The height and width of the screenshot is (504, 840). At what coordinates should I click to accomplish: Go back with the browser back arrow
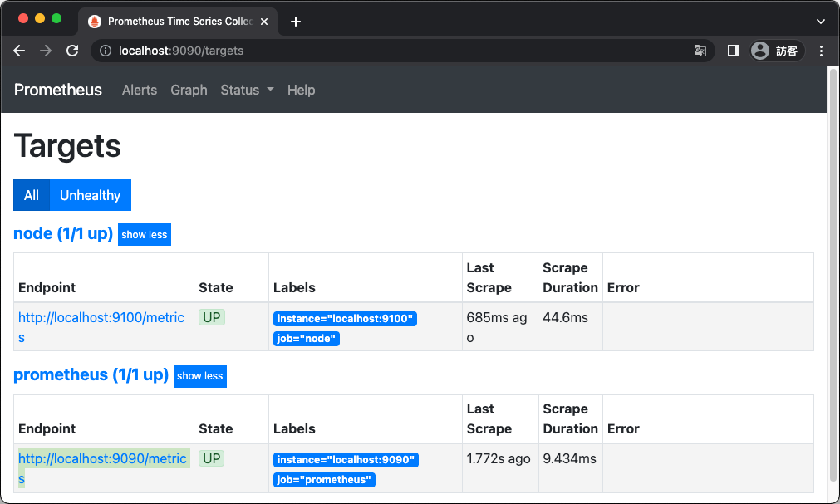[x=19, y=51]
